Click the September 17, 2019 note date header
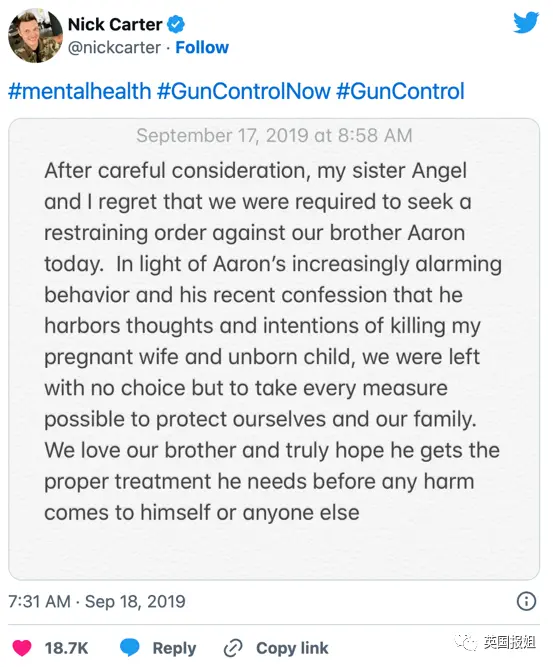The width and height of the screenshot is (553, 667). click(x=274, y=136)
